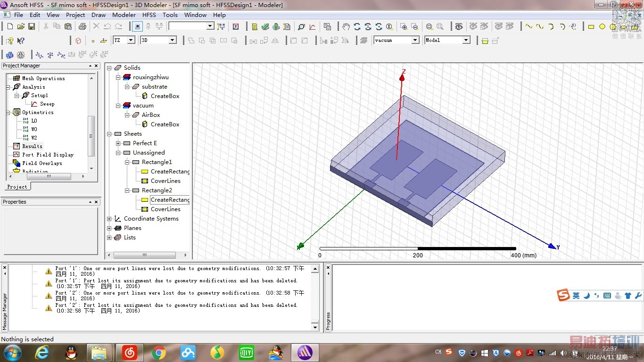Toggle the Project Manager panel pin
Screen dimensions: 644x362
coord(90,66)
